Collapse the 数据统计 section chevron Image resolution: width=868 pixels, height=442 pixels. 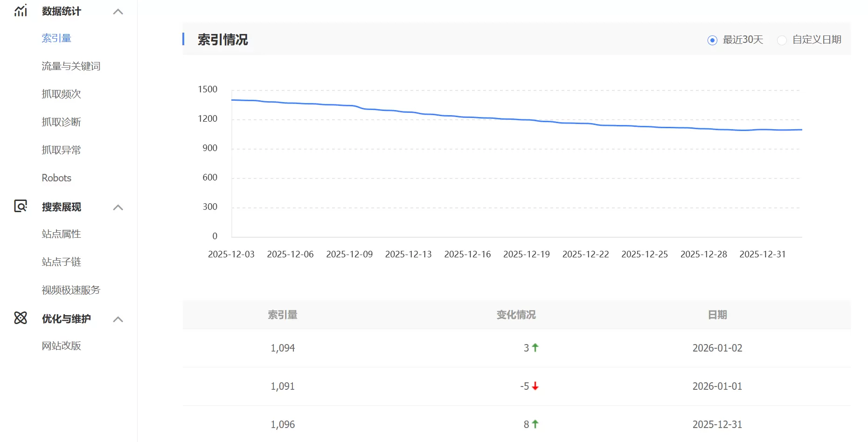coord(118,12)
